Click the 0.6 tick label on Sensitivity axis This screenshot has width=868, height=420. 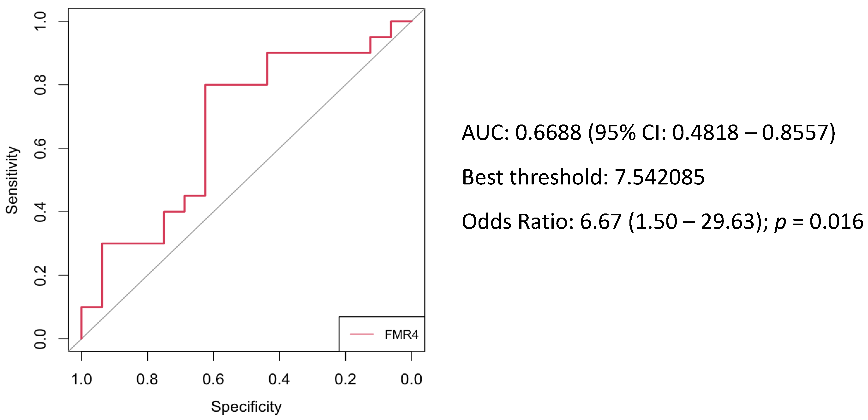coord(40,148)
